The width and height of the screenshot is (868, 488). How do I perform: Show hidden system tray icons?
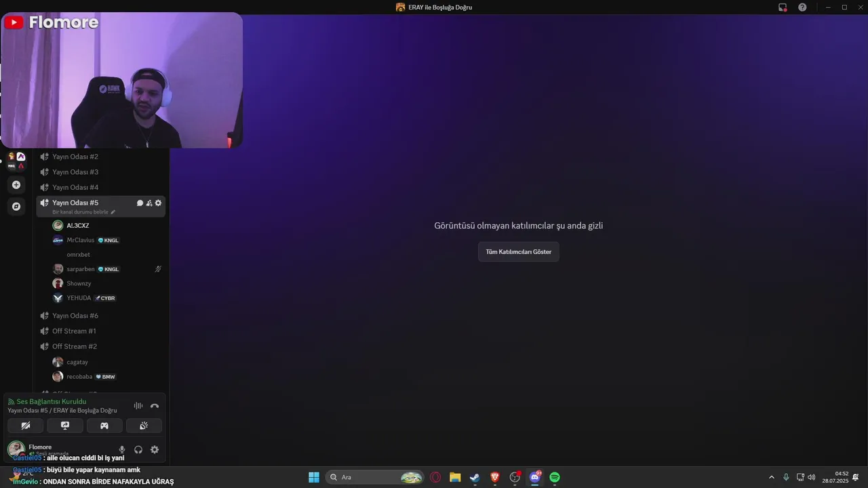tap(771, 477)
